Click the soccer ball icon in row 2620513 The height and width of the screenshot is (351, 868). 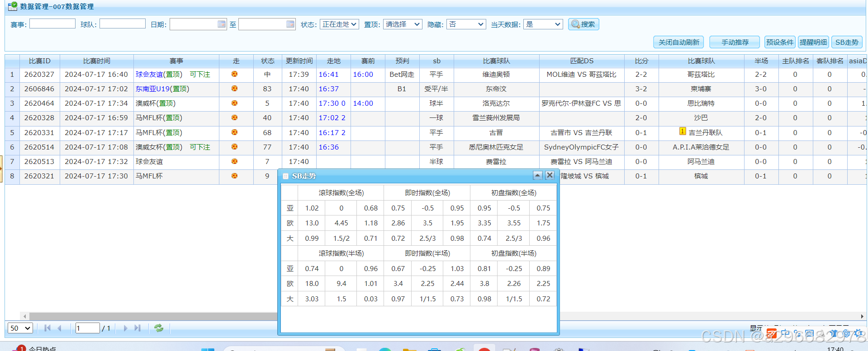coord(234,161)
